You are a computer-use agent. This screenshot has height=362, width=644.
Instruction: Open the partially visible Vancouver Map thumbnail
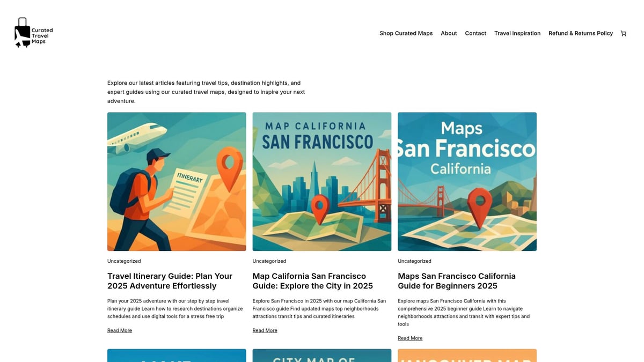pyautogui.click(x=467, y=356)
